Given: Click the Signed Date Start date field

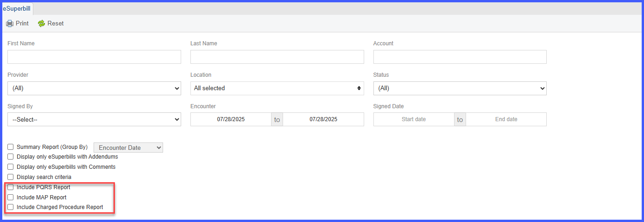Looking at the screenshot, I should point(414,119).
